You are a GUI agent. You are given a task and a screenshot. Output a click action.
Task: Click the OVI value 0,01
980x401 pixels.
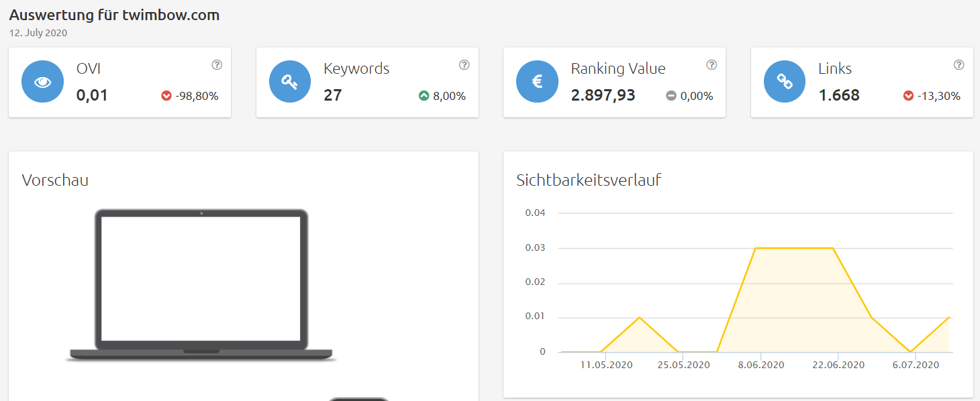(x=92, y=95)
